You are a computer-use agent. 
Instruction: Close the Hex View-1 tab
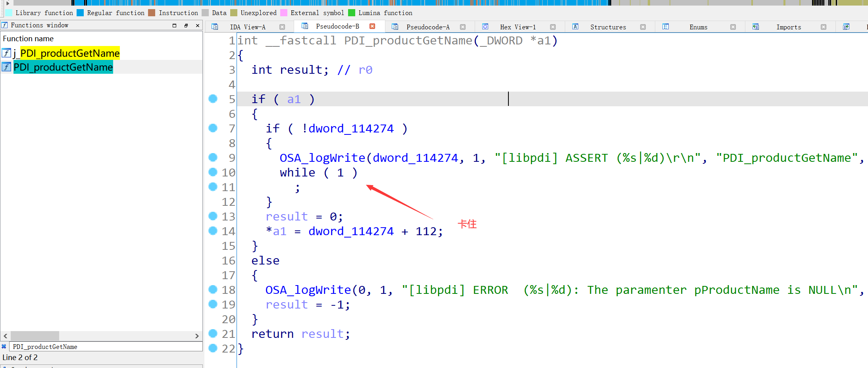coord(553,27)
